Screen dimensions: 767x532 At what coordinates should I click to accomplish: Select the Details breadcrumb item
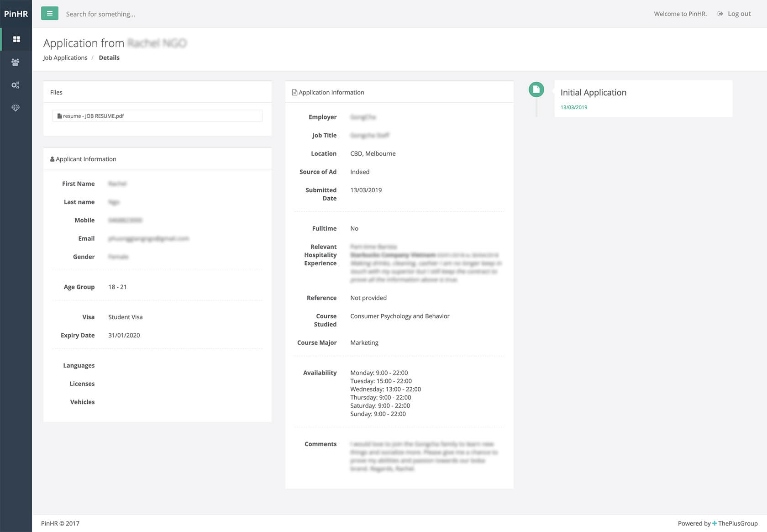coord(109,58)
